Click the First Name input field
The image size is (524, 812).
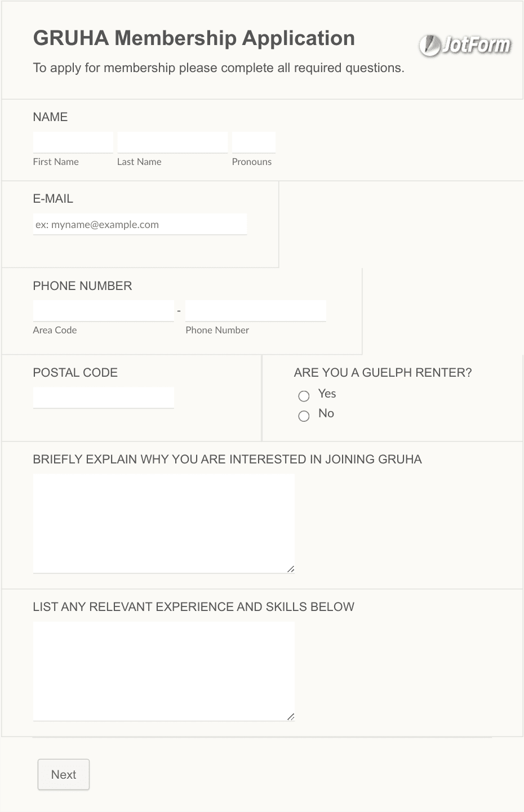click(73, 142)
